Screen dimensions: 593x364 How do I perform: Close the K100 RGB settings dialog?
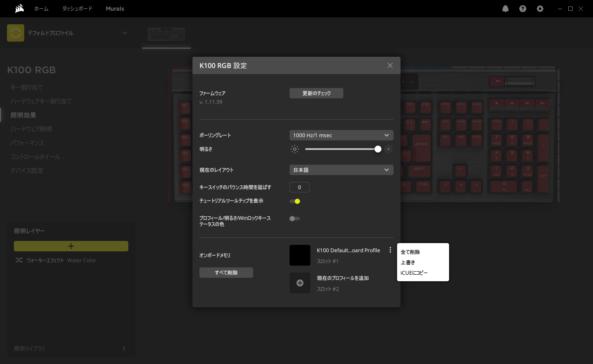[x=390, y=65]
